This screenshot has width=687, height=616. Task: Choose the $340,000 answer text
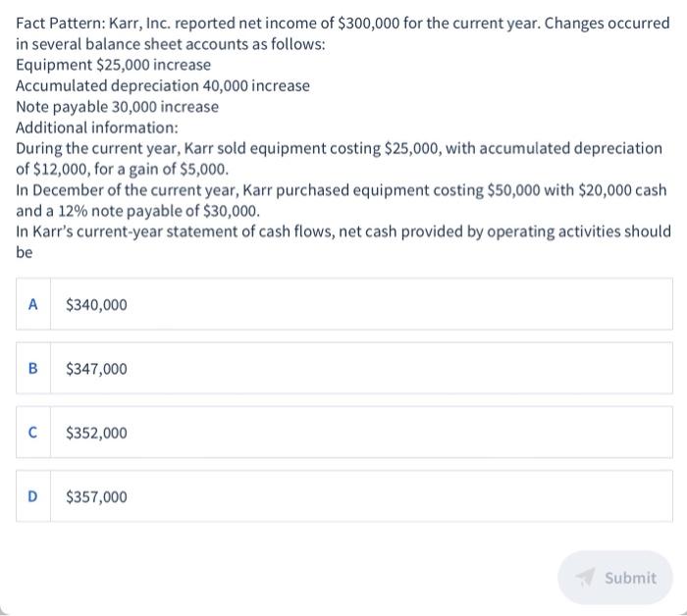(96, 305)
